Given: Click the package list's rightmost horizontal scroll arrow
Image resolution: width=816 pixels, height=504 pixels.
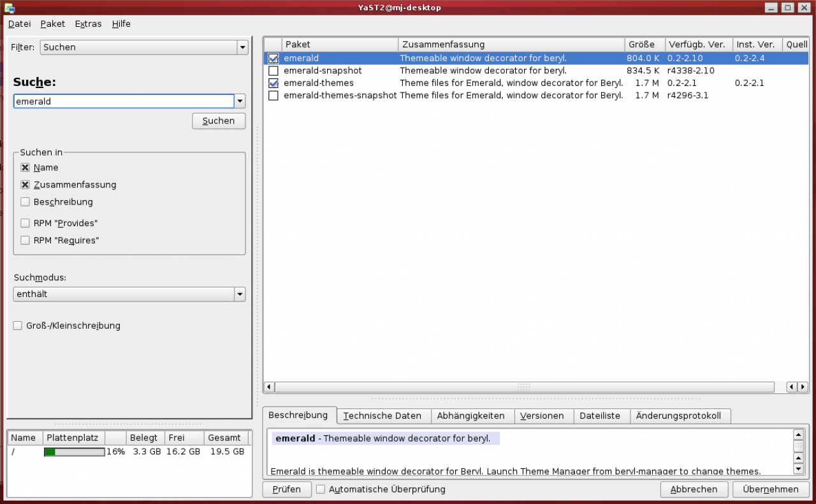Looking at the screenshot, I should 803,387.
